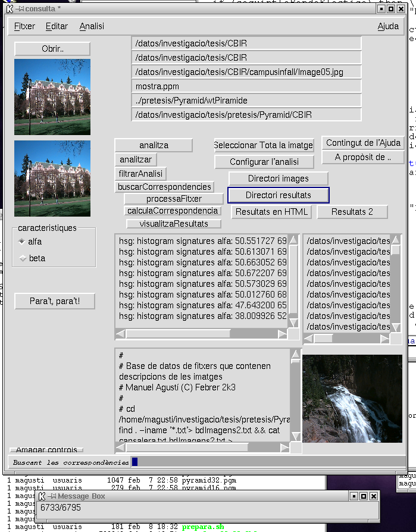Viewport: 416px width, 532px height.
Task: Maximize the Message Box window
Action: 364,496
